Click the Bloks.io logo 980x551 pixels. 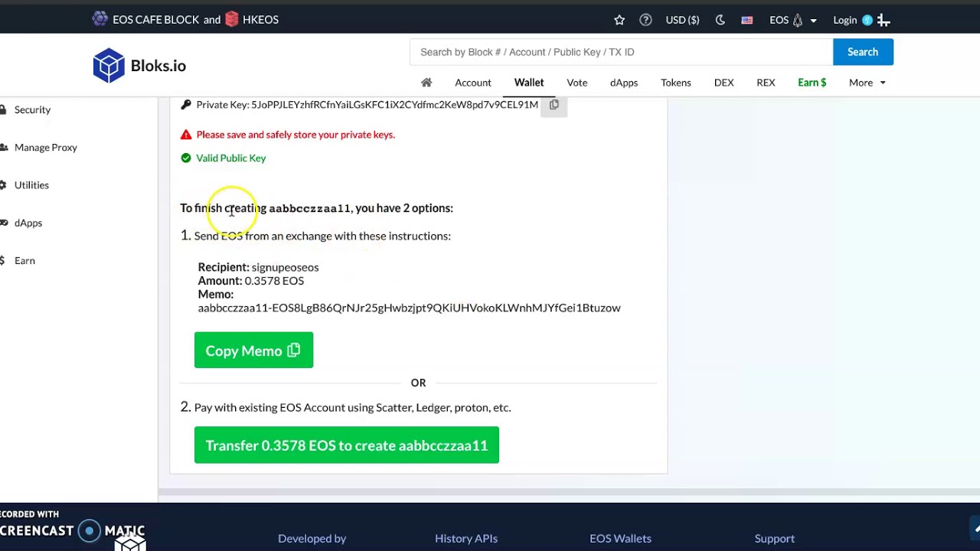[x=139, y=66]
